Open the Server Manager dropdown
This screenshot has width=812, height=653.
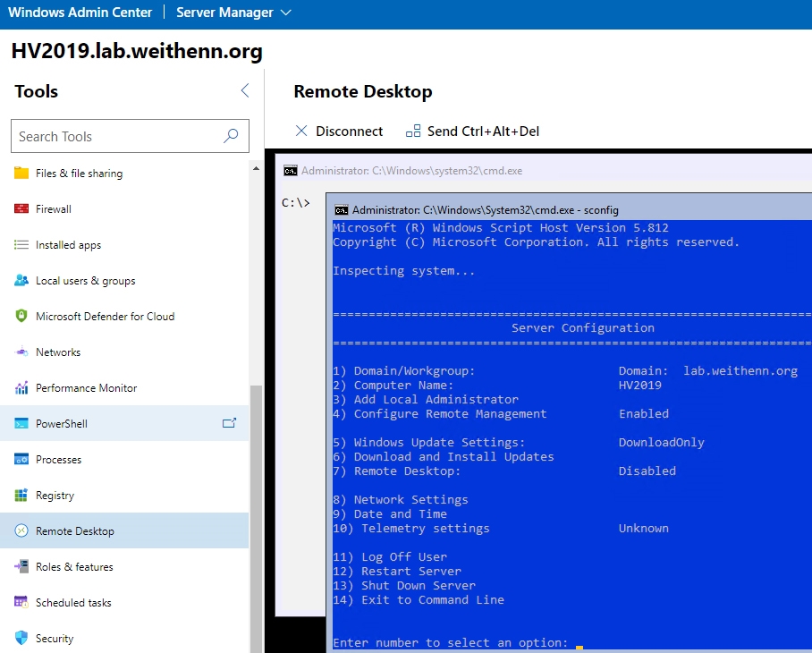point(233,13)
